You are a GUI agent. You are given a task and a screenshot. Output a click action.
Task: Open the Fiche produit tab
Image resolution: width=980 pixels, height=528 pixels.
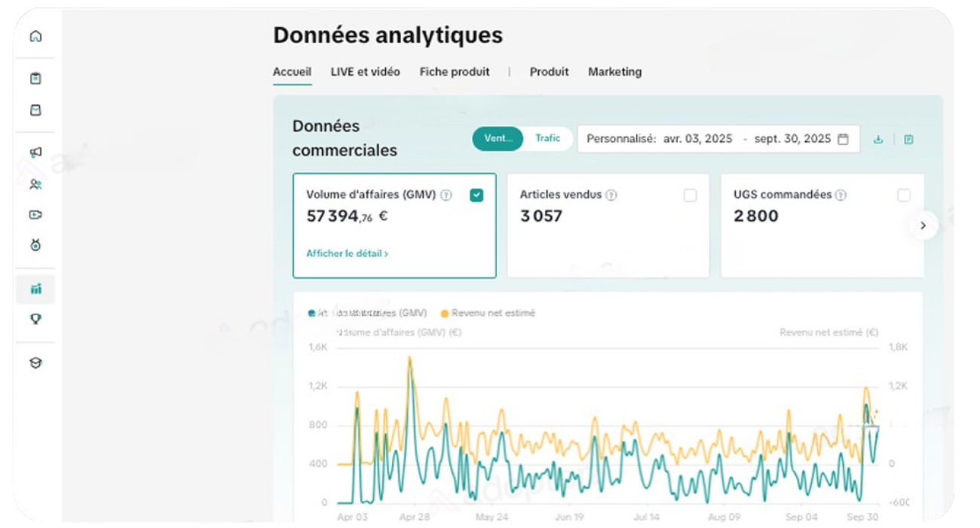coord(455,72)
